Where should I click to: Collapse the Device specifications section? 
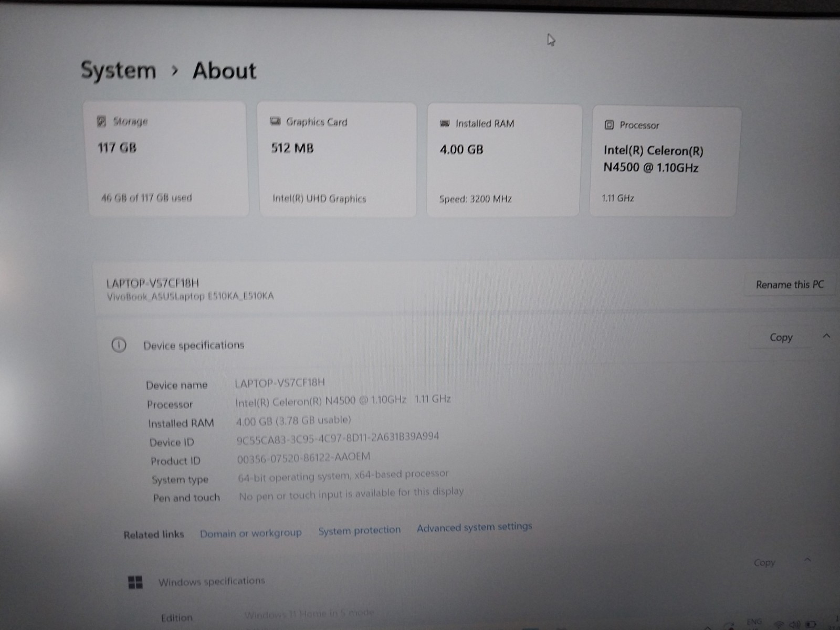[826, 336]
